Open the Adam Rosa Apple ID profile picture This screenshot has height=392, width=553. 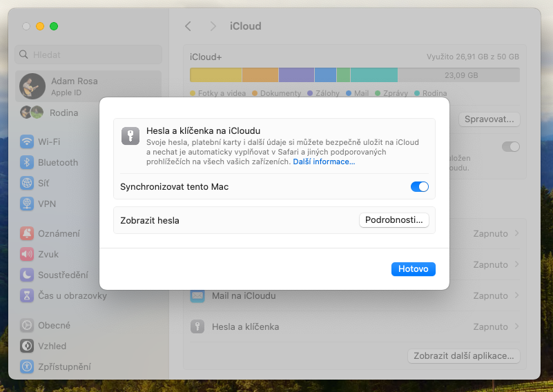pos(32,86)
